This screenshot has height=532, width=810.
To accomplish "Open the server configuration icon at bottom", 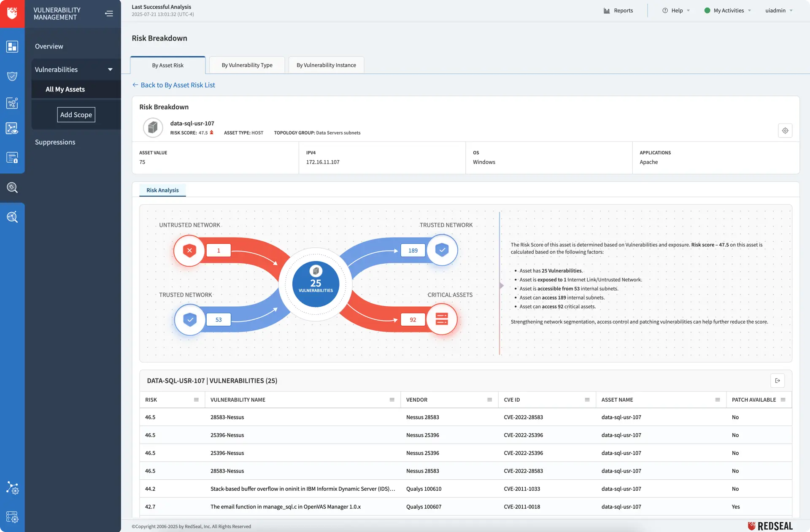I will coord(12,517).
